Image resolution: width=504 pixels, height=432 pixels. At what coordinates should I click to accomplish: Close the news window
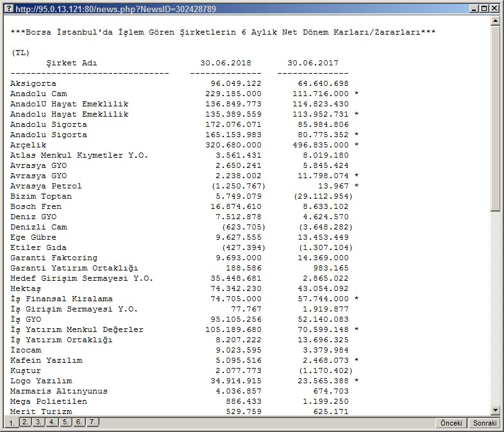coord(494,9)
